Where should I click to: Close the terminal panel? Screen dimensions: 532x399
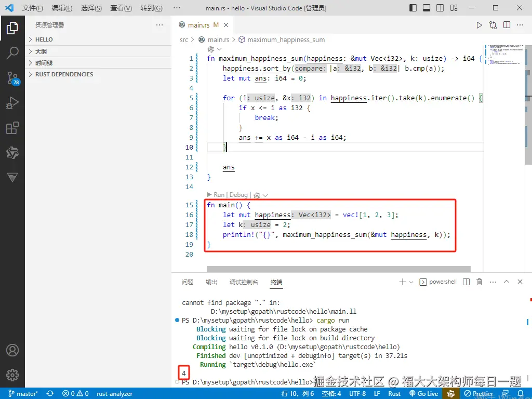tap(520, 282)
